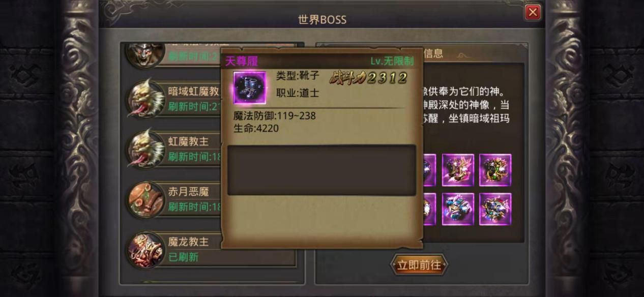Select the 魔龙教主 boss portrait

point(146,249)
